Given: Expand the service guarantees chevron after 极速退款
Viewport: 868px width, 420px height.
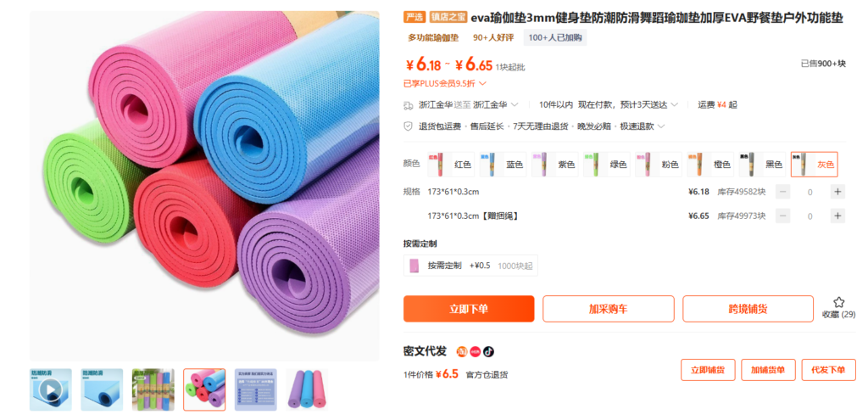Looking at the screenshot, I should point(661,126).
